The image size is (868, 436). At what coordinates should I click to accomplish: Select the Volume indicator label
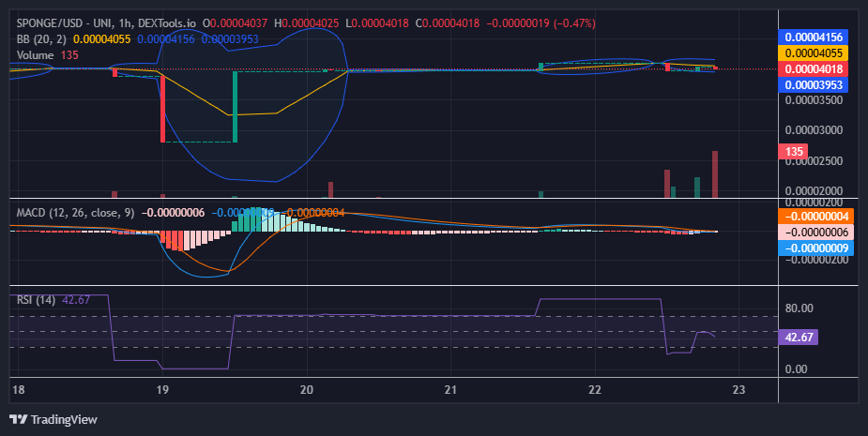[x=35, y=54]
